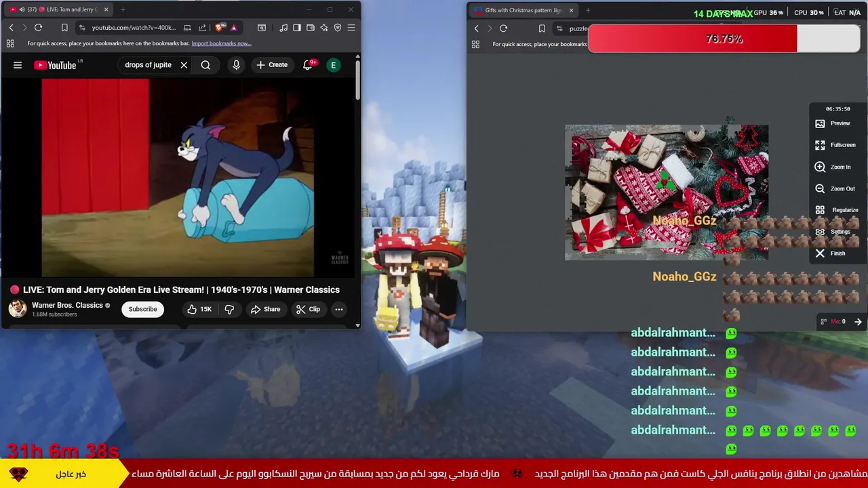Viewport: 868px width, 488px height.
Task: Start YouTube voice search microphone
Action: coord(236,65)
